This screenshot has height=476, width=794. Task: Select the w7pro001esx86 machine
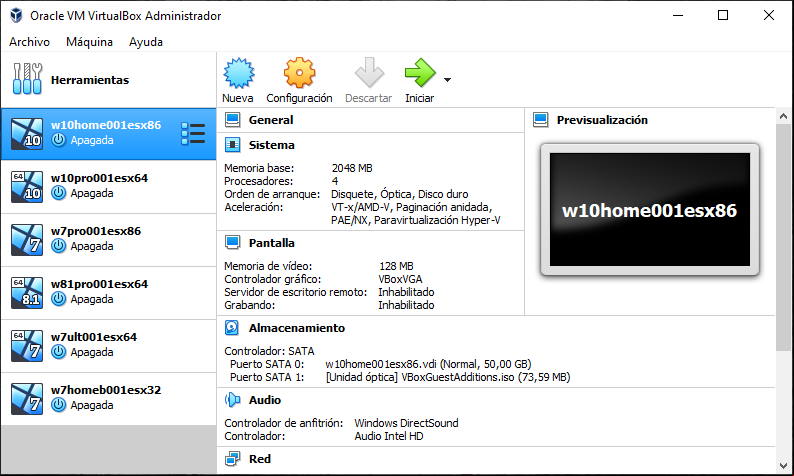108,240
